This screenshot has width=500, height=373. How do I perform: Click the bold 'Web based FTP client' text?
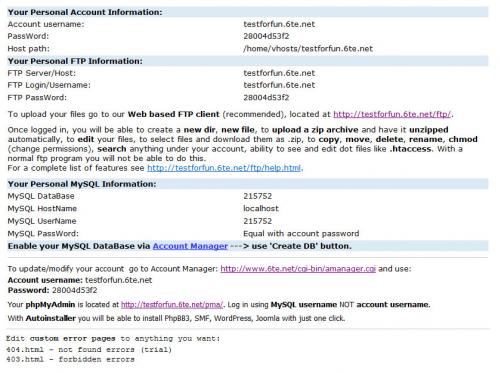[x=173, y=114]
